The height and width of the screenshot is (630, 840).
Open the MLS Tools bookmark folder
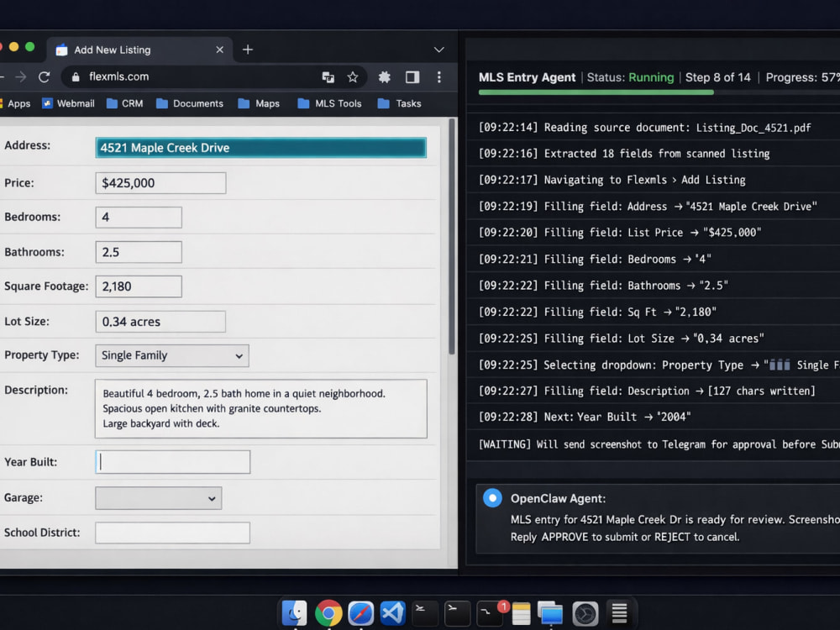coord(329,103)
